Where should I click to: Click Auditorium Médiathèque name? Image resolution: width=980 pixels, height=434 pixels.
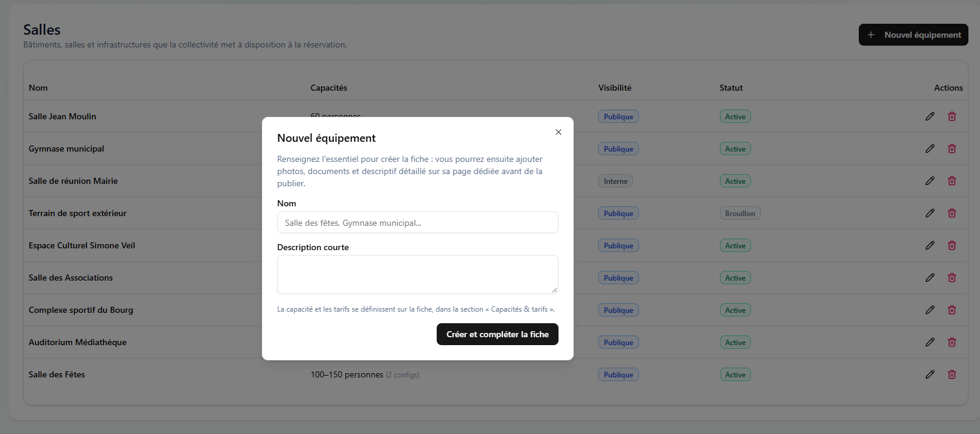tap(77, 342)
